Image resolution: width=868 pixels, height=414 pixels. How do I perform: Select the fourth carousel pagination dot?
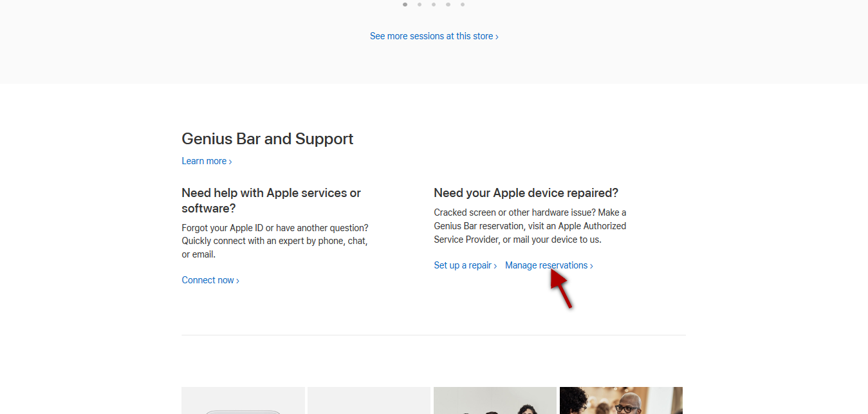(x=448, y=5)
